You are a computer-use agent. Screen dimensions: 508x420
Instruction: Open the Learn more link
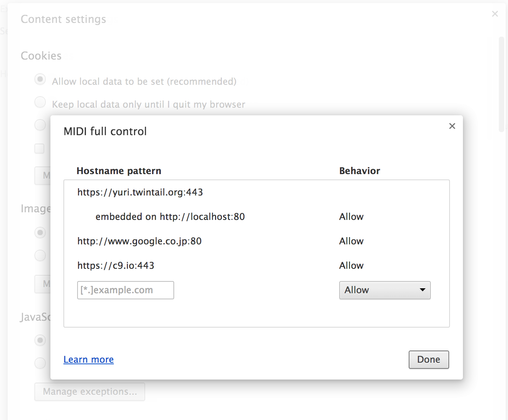coord(89,359)
